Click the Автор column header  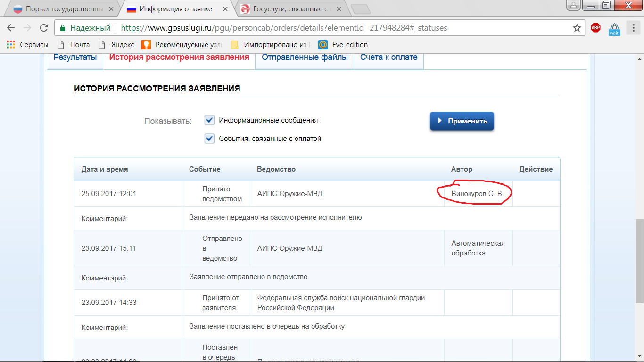pyautogui.click(x=462, y=169)
